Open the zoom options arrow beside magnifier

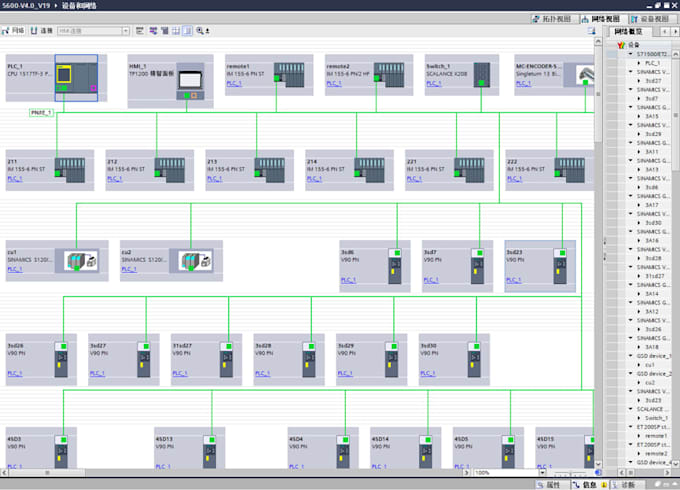click(208, 31)
